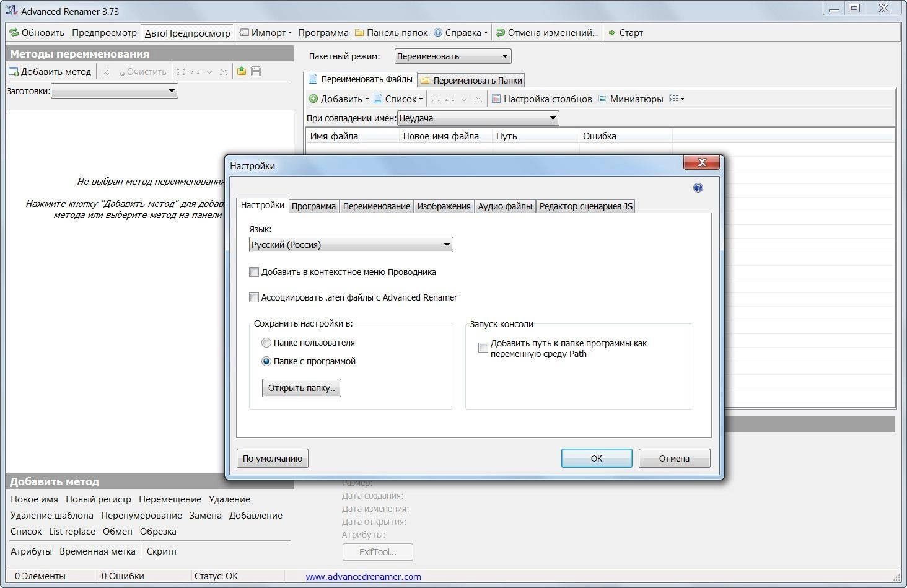Open the Пакетный режим dropdown

453,56
